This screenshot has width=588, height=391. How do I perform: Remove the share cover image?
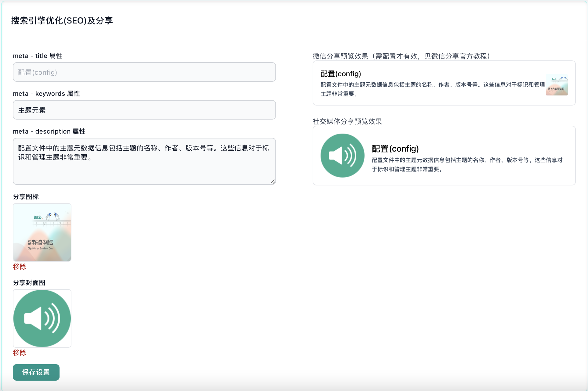click(20, 353)
